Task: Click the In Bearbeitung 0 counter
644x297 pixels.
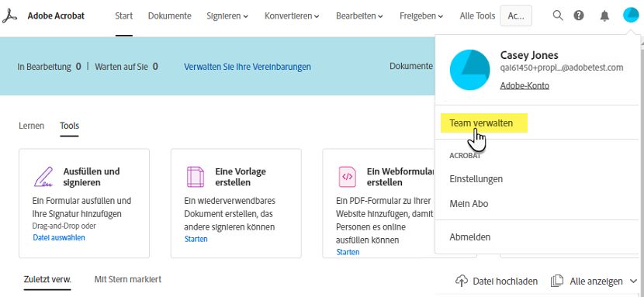Action: 50,67
